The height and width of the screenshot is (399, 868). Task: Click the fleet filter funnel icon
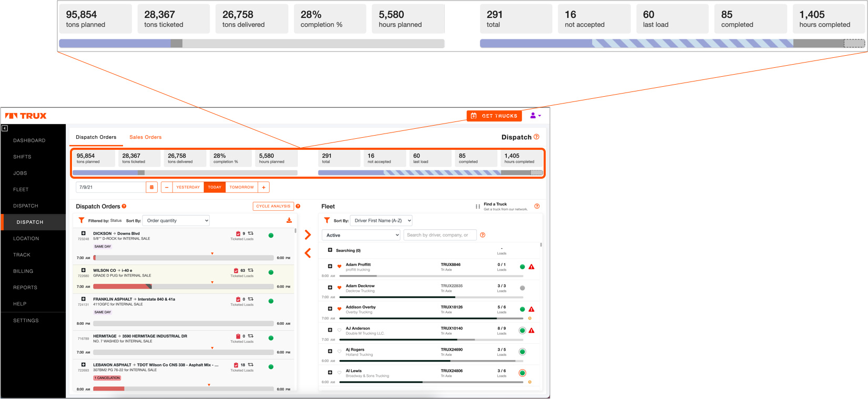coord(326,221)
